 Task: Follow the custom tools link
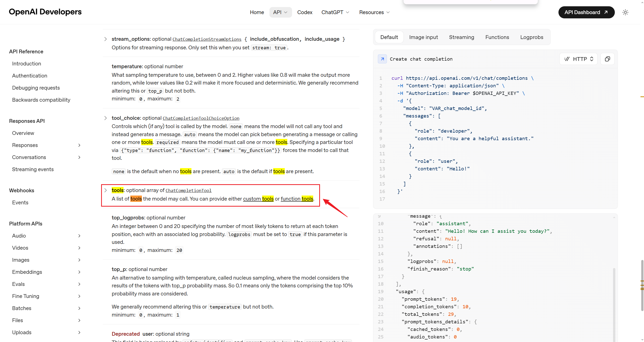click(258, 199)
